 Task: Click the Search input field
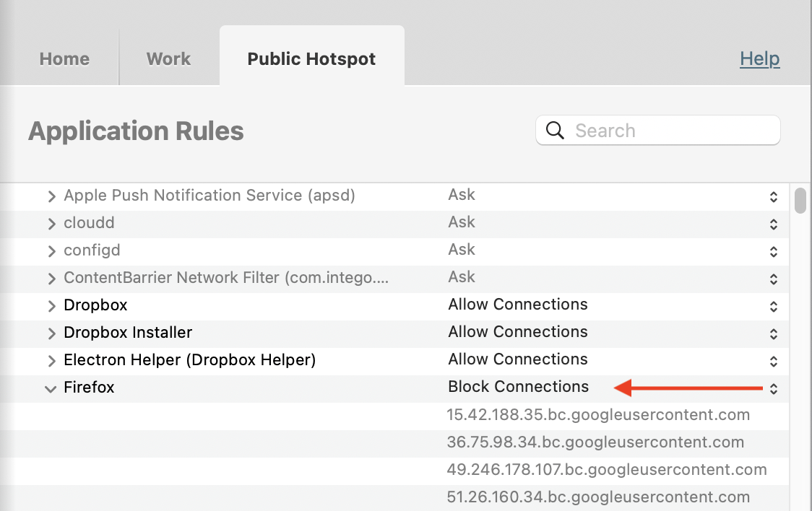(657, 131)
